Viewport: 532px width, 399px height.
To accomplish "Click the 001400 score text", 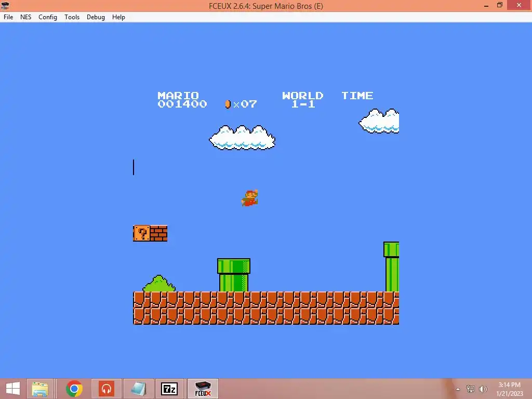I will (182, 104).
